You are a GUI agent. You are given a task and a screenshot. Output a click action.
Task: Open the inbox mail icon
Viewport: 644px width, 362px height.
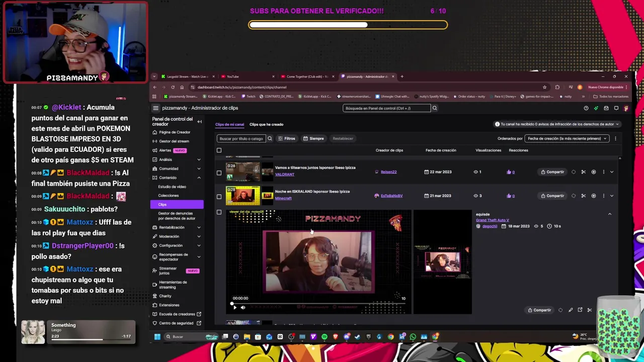pos(606,108)
